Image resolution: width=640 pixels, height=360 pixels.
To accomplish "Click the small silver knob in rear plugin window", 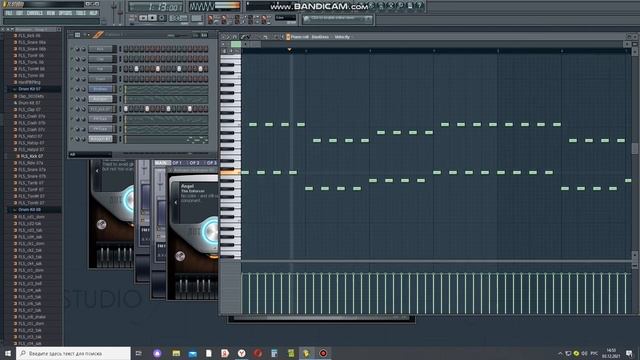I will (x=101, y=224).
